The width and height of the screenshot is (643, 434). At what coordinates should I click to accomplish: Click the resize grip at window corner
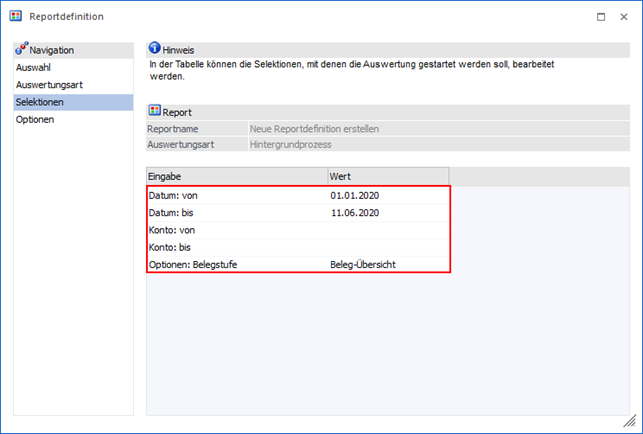629,422
